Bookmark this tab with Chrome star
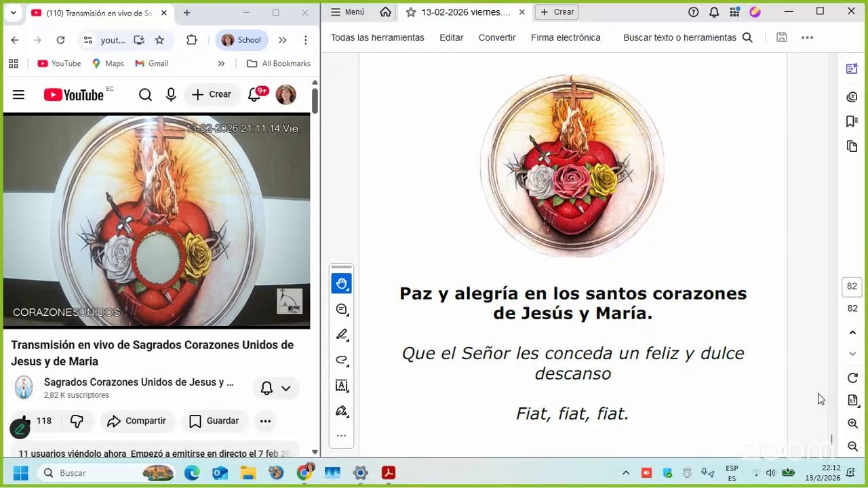This screenshot has width=868, height=488. [x=159, y=40]
